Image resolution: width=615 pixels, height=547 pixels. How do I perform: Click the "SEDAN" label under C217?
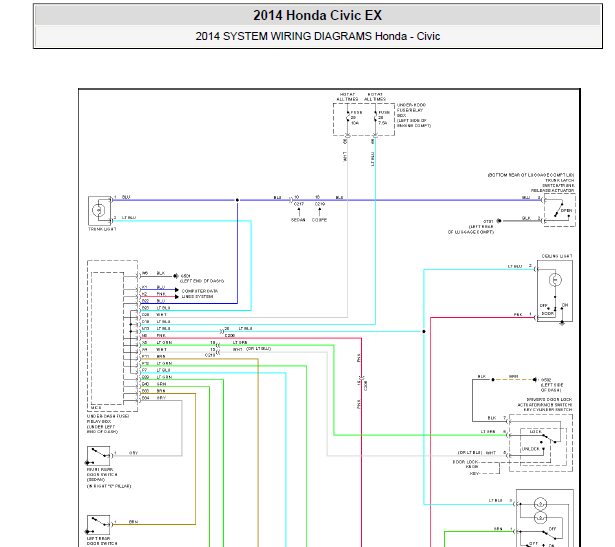(298, 220)
